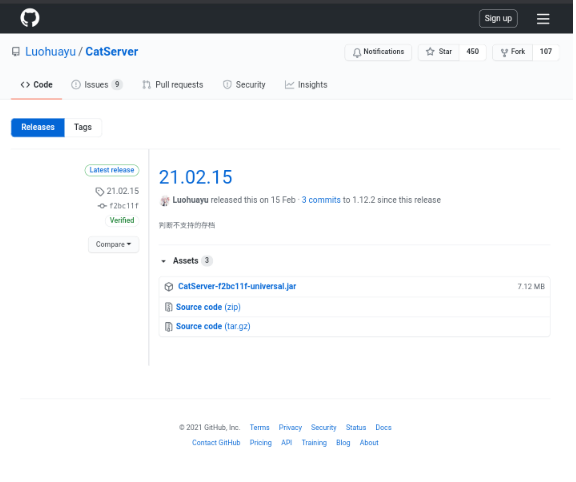The image size is (576, 482).
Task: Click the package icon beside the jar file
Action: click(x=169, y=287)
